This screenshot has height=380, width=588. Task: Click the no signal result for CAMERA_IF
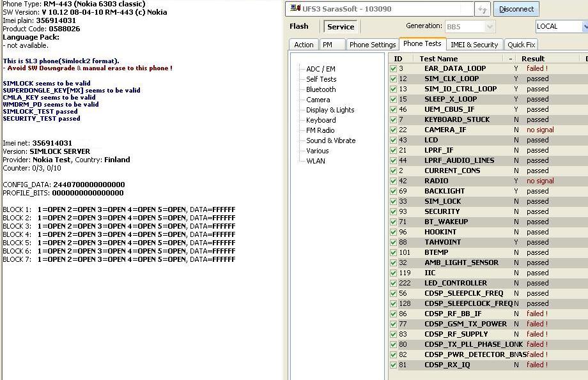[x=540, y=130]
